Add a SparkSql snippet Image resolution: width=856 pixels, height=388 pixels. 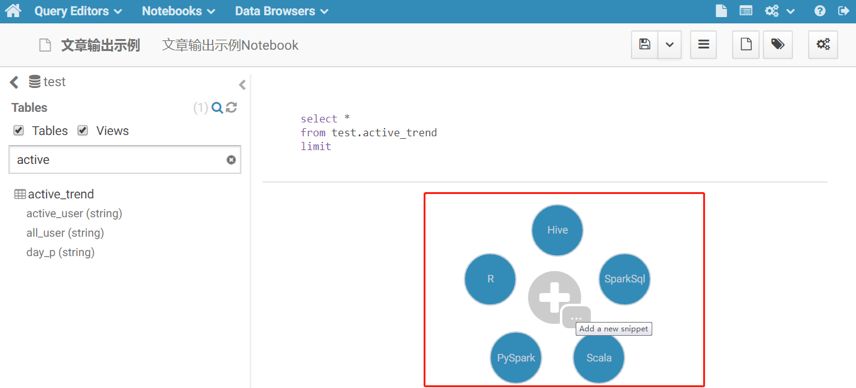click(x=625, y=279)
